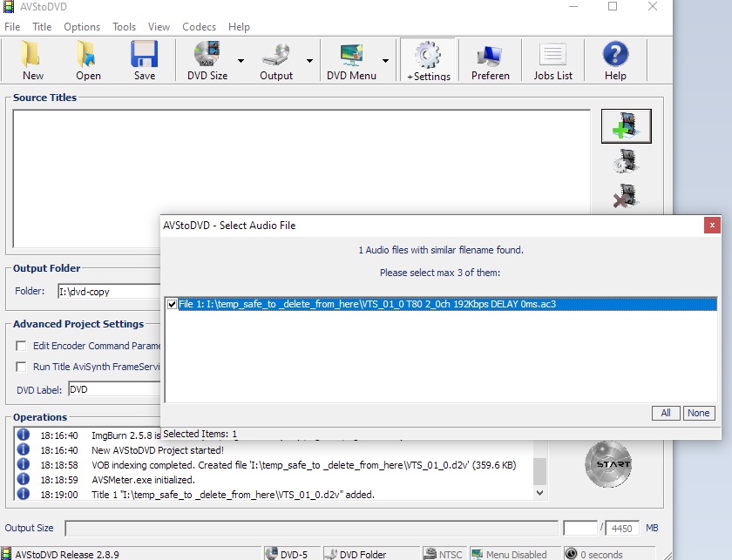Click the DVD Size toolbar icon

click(x=207, y=60)
